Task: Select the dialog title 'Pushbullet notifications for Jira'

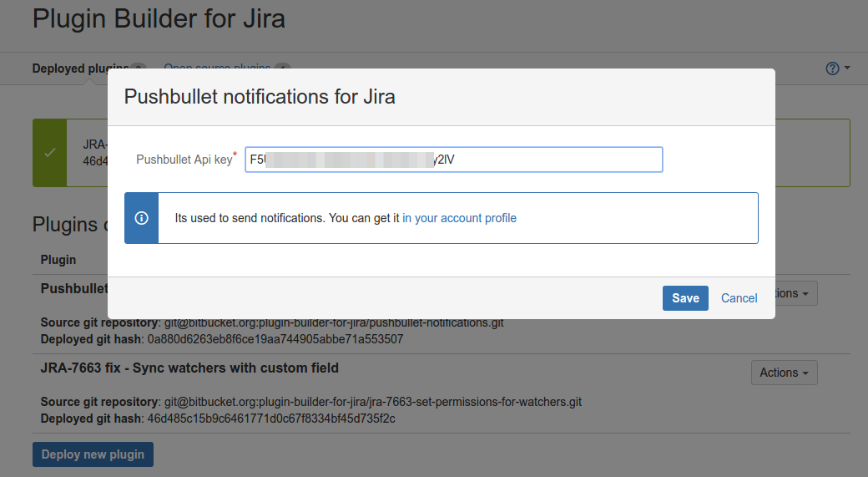Action: (260, 97)
